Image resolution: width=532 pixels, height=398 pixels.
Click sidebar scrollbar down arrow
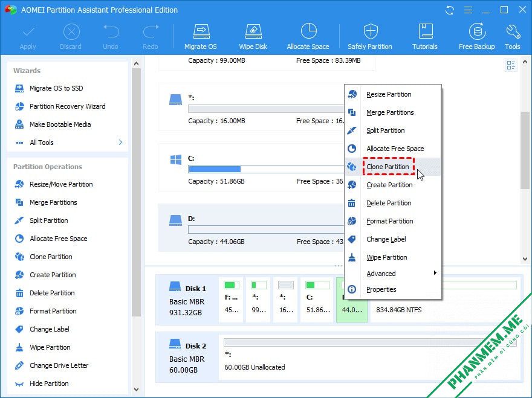pyautogui.click(x=137, y=389)
